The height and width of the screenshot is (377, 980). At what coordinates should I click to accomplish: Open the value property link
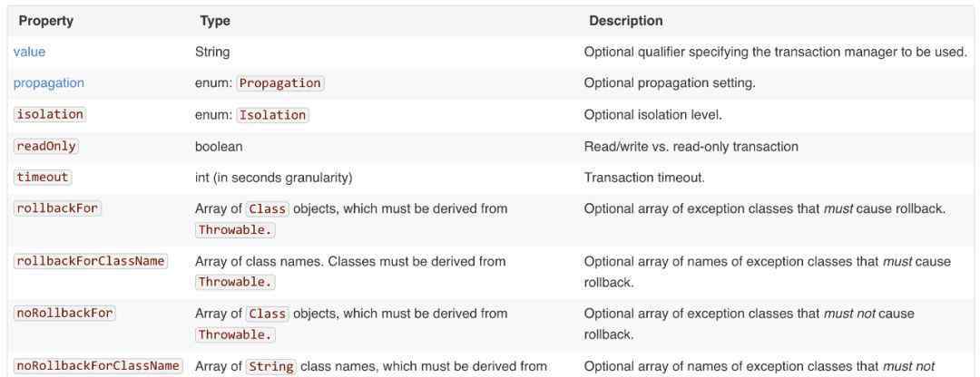(29, 52)
